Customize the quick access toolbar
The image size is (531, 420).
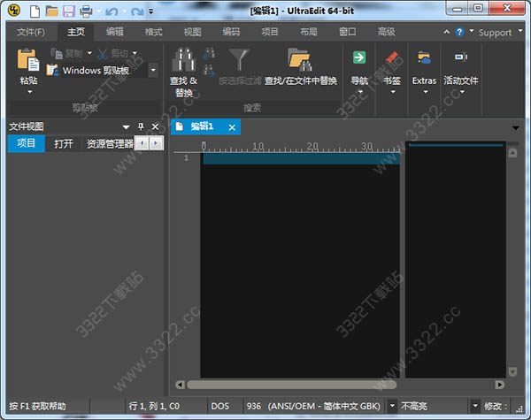click(151, 11)
